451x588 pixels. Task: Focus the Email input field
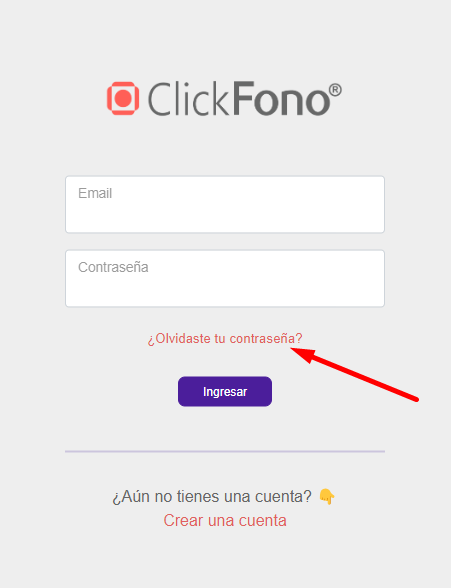pyautogui.click(x=225, y=204)
